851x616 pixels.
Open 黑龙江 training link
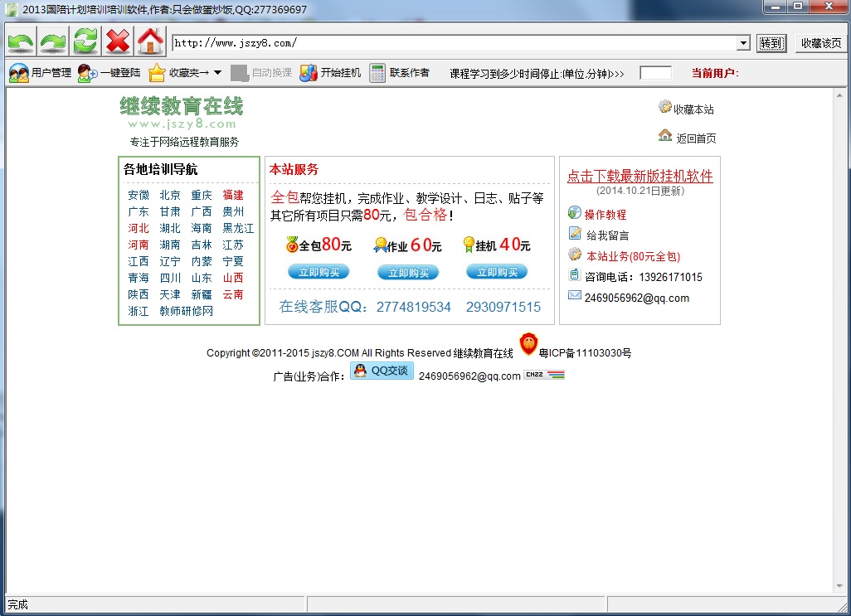click(x=238, y=228)
